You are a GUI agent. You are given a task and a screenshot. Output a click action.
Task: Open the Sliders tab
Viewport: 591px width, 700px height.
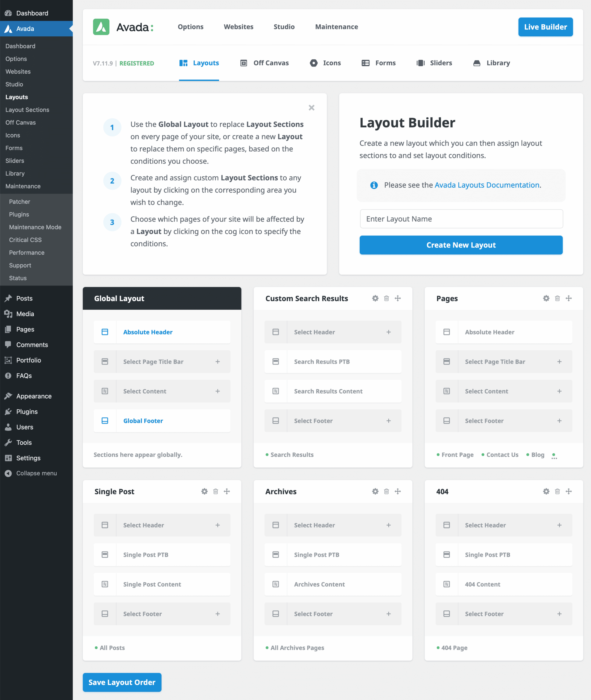pos(434,63)
